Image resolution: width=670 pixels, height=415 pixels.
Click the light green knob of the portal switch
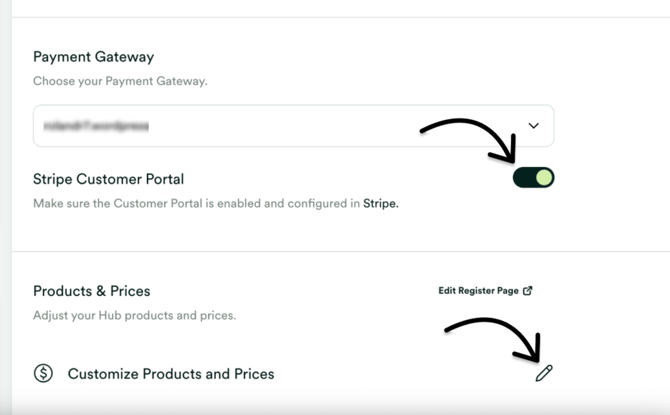(x=544, y=177)
